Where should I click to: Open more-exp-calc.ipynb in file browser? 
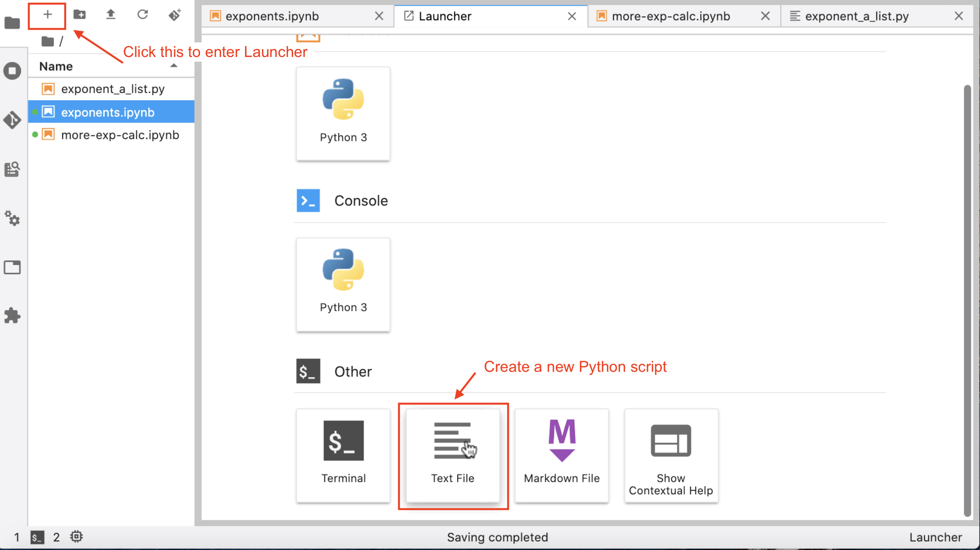(x=120, y=135)
